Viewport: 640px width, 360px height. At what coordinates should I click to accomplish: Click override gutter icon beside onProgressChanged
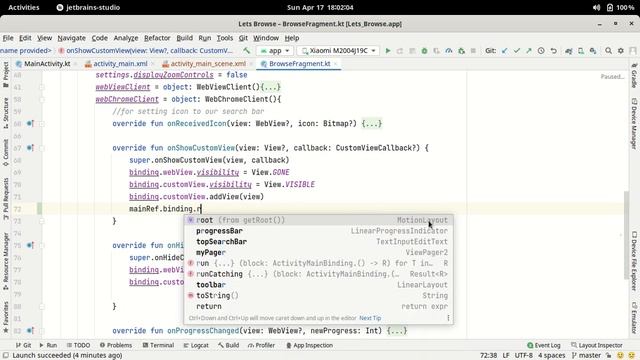click(x=30, y=331)
